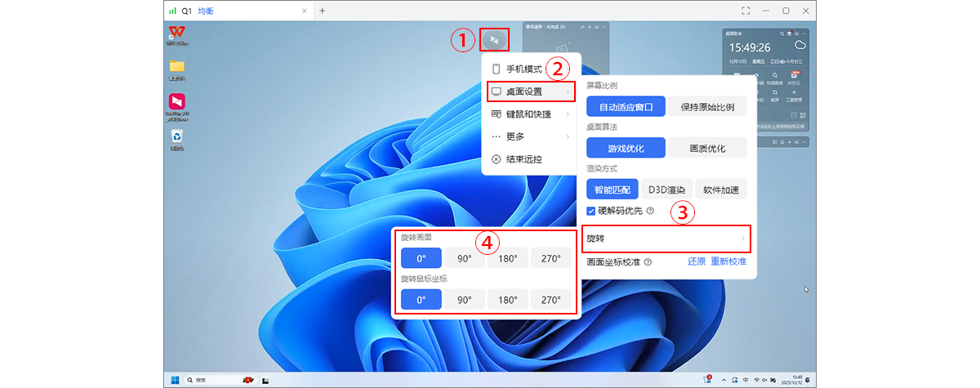Open AI办公 in 桌面助手 widget
The height and width of the screenshot is (388, 980).
(795, 78)
